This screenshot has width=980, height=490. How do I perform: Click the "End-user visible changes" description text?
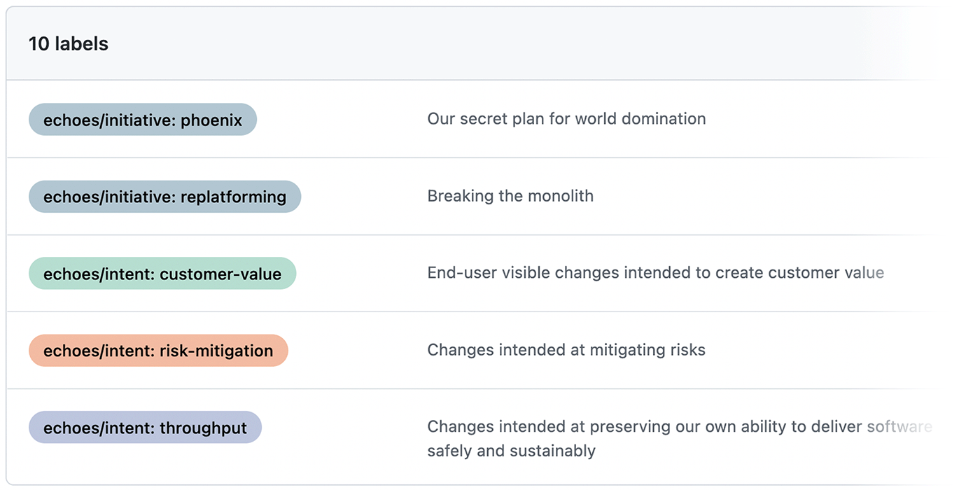[655, 273]
